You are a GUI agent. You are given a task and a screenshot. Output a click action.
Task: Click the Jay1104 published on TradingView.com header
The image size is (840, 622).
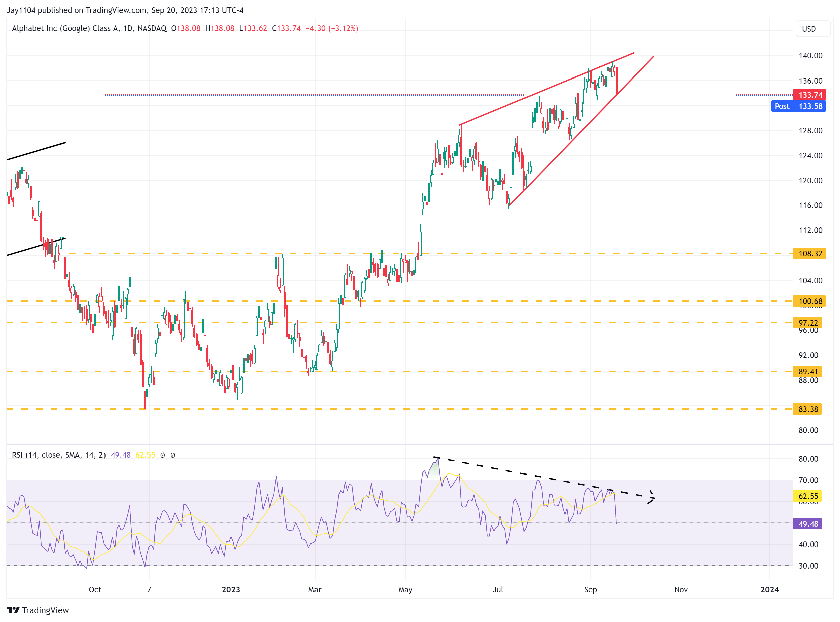click(125, 10)
